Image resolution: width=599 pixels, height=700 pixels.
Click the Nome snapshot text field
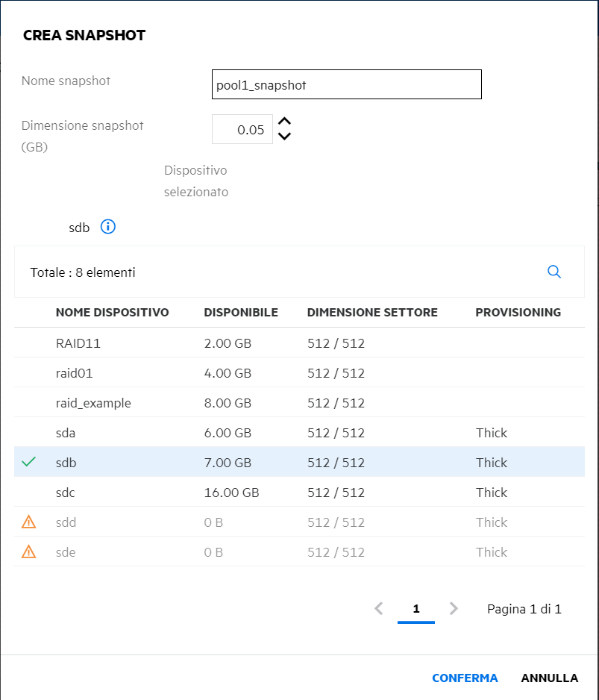coord(347,85)
